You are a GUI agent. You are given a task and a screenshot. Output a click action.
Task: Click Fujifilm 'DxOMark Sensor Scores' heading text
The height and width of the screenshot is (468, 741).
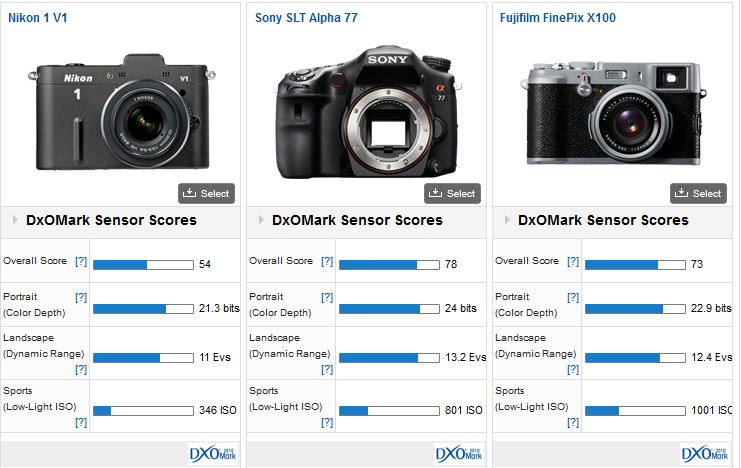tap(603, 220)
